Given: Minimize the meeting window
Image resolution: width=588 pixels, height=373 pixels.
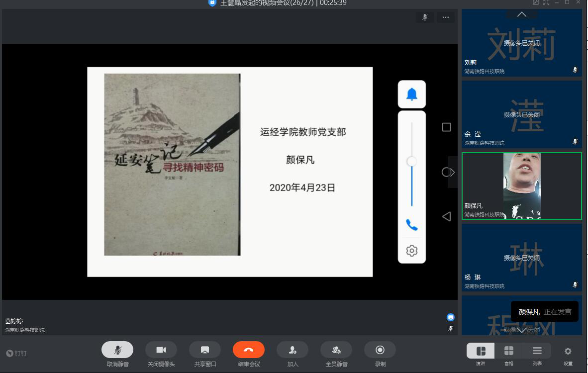Looking at the screenshot, I should coord(557,2).
